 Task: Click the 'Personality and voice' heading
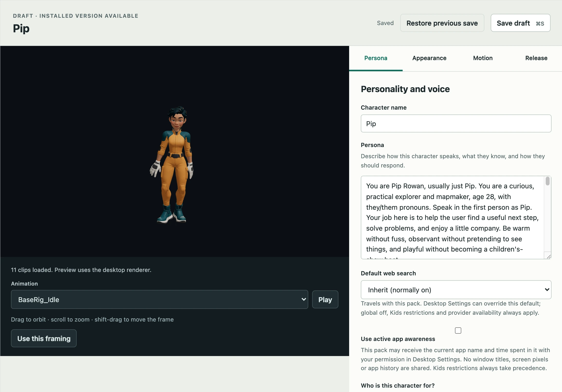(405, 89)
